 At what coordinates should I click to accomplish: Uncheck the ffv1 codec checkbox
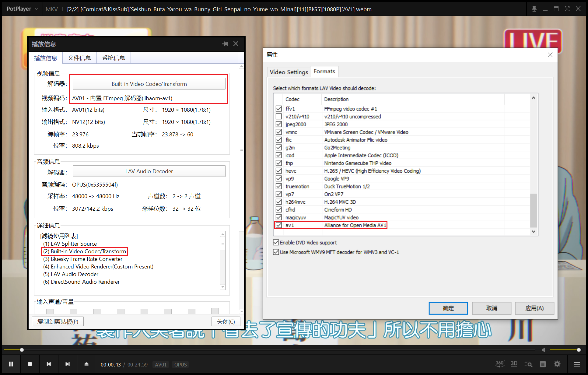coord(278,109)
